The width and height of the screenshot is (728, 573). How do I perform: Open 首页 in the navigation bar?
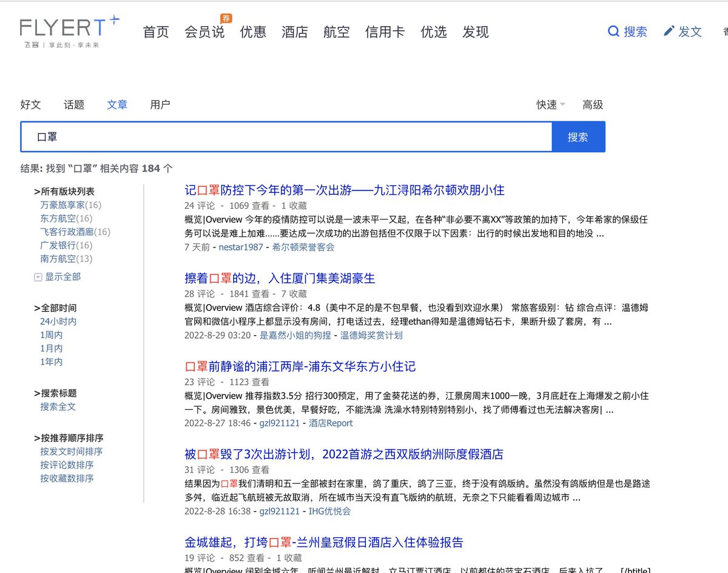click(156, 32)
